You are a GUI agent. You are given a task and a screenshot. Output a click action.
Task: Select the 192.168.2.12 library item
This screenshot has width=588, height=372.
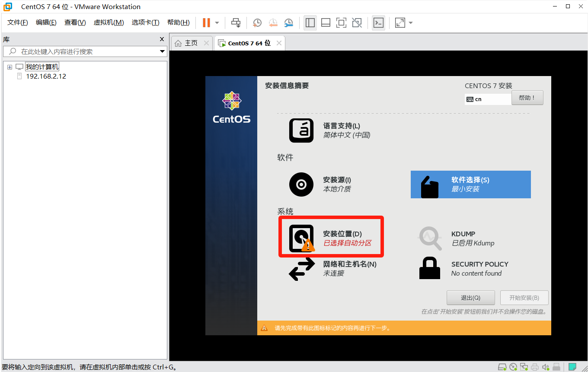point(46,76)
